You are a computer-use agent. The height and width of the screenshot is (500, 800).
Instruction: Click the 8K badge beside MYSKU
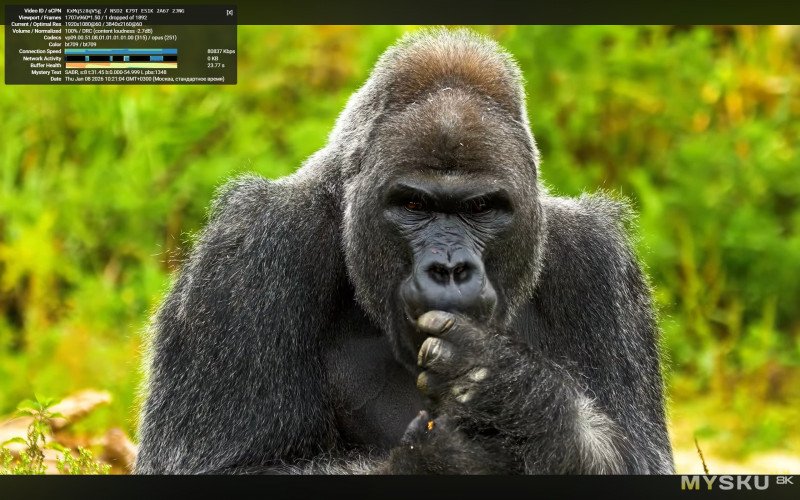click(x=784, y=482)
